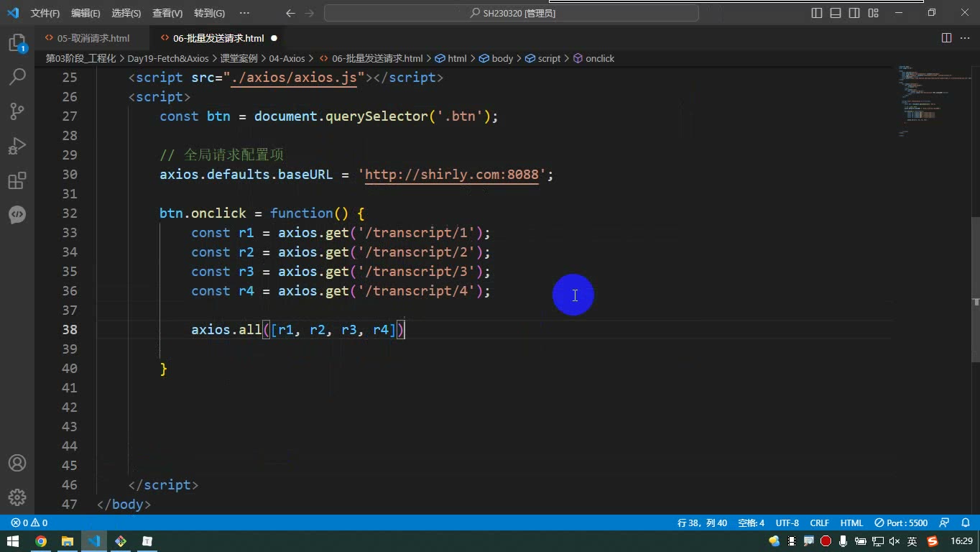Stop Live Server on Port 5500
This screenshot has width=980, height=552.
pyautogui.click(x=901, y=523)
